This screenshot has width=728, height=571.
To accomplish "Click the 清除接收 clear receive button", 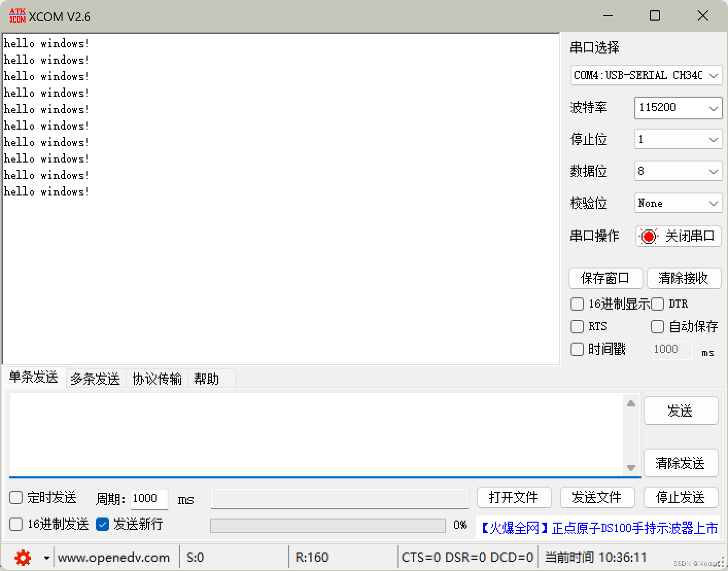I will [684, 278].
